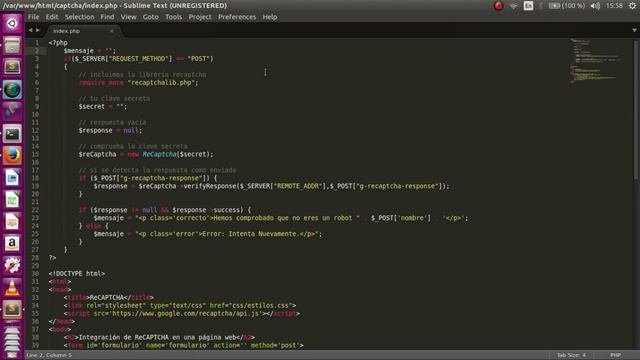640x360 pixels.
Task: Open the View menu
Action: [x=129, y=17]
